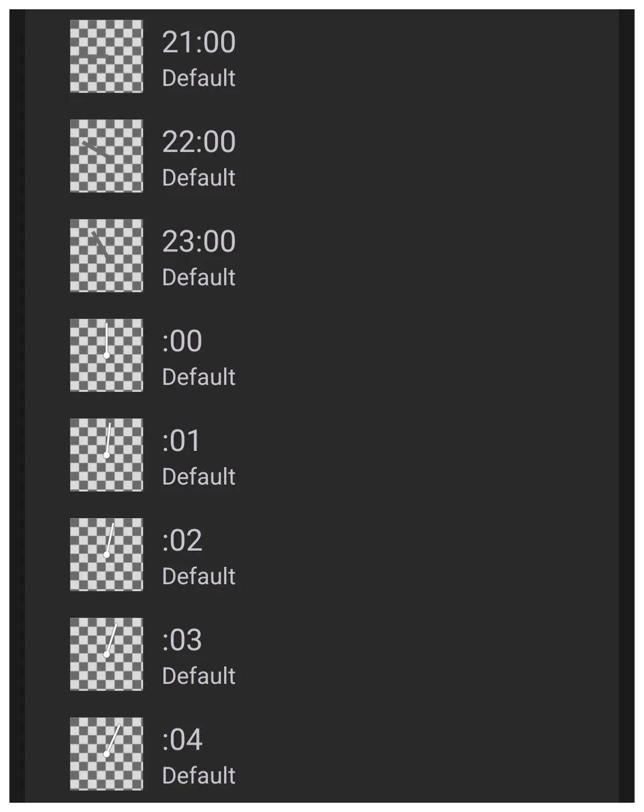
Task: Open the :01 minute hand thumbnail
Action: click(107, 455)
